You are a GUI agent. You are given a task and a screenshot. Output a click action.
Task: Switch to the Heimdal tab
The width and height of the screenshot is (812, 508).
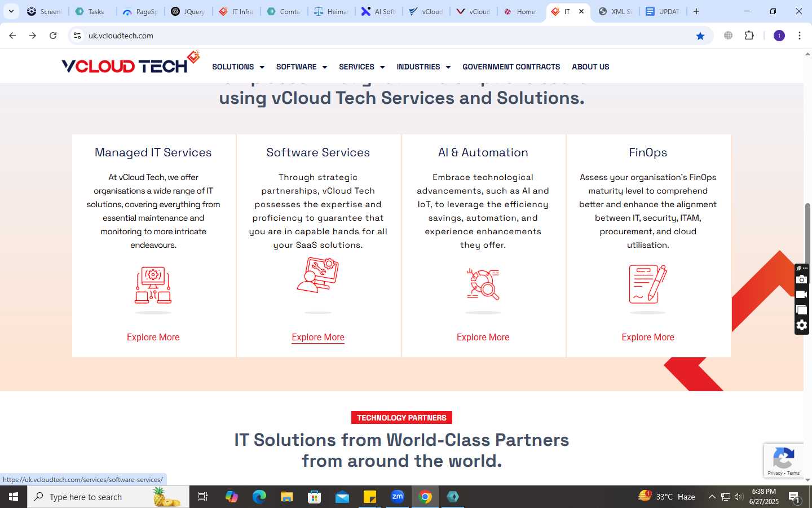[x=331, y=11]
